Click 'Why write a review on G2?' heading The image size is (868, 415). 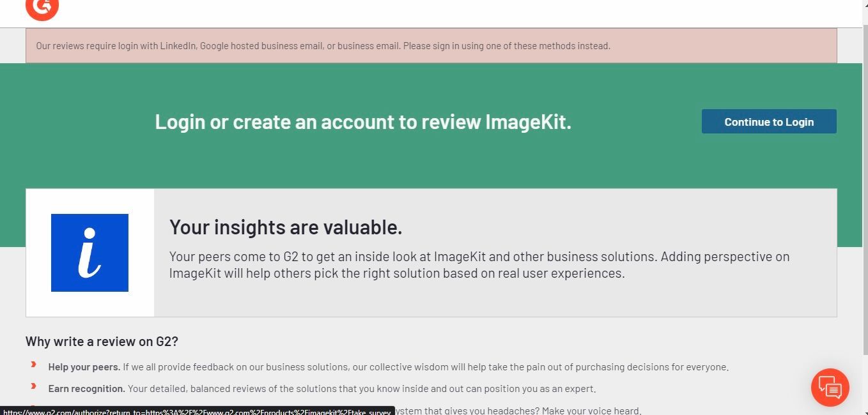point(102,342)
